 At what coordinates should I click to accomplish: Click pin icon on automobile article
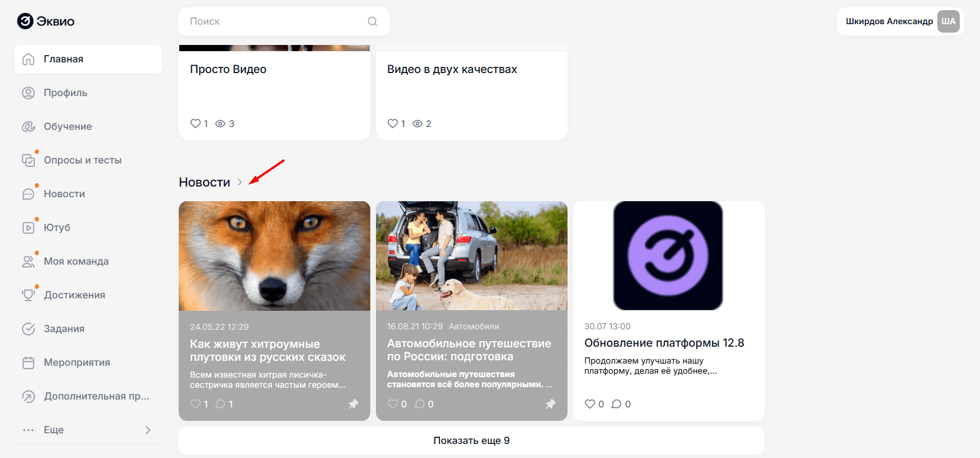(551, 404)
